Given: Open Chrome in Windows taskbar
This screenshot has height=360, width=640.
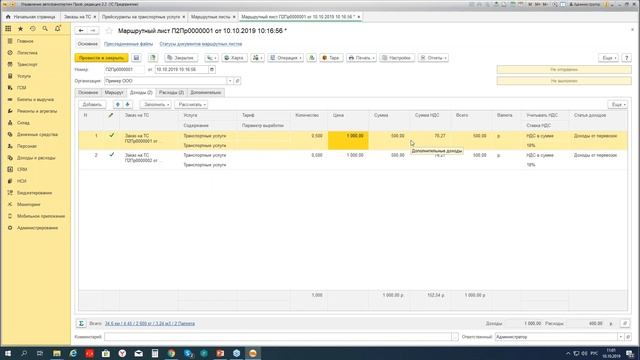Looking at the screenshot, I should tap(171, 353).
